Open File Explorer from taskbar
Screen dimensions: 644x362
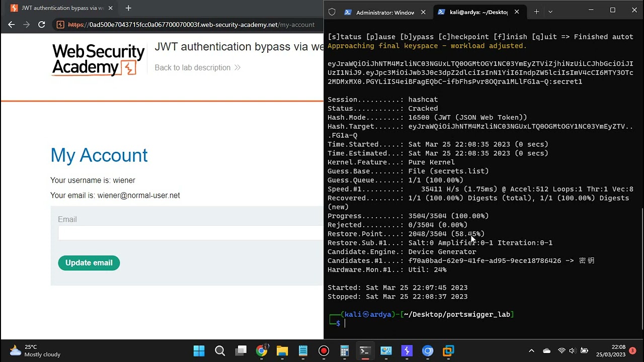pyautogui.click(x=282, y=350)
